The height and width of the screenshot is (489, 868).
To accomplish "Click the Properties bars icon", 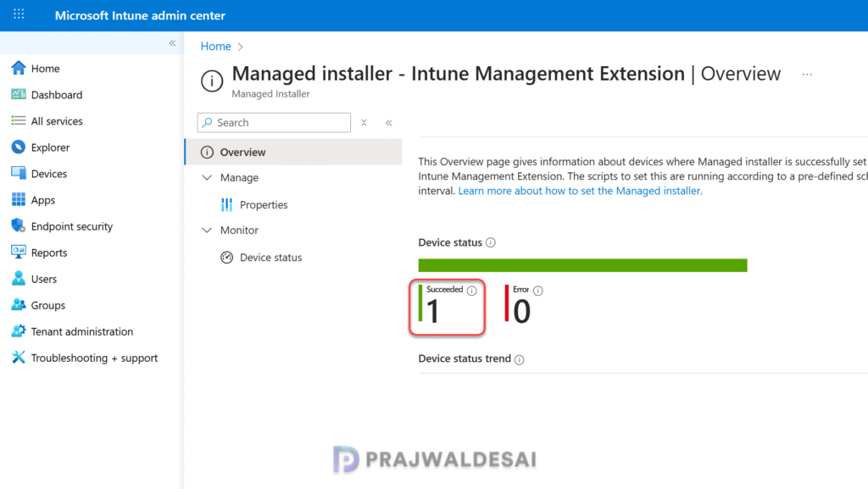I will click(226, 205).
